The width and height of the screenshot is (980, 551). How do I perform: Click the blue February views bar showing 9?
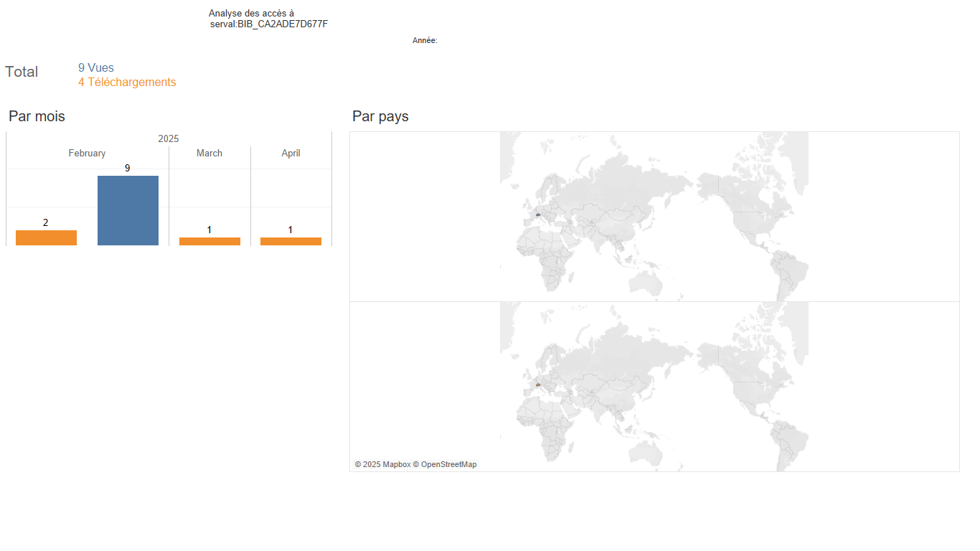[128, 210]
